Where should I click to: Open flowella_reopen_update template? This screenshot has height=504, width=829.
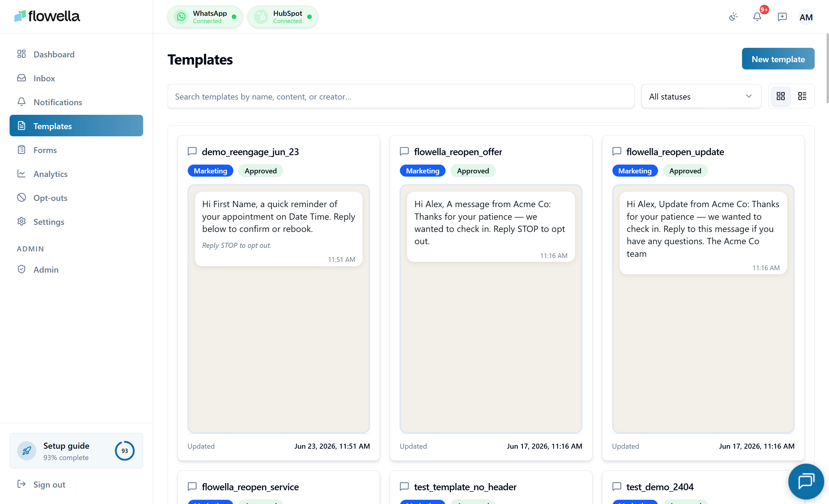(675, 152)
